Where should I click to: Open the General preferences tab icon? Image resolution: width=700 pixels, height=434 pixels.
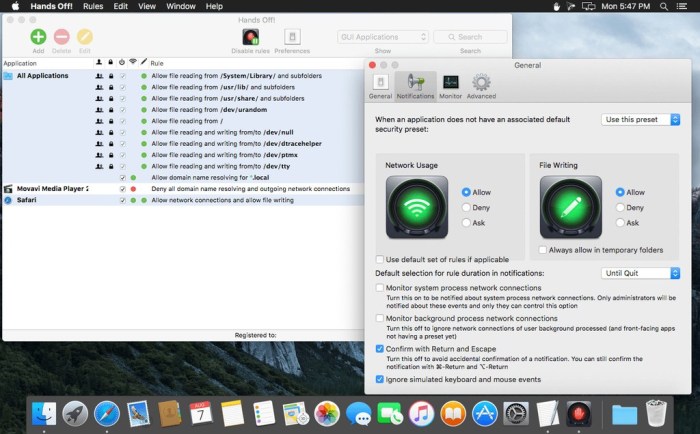point(380,83)
